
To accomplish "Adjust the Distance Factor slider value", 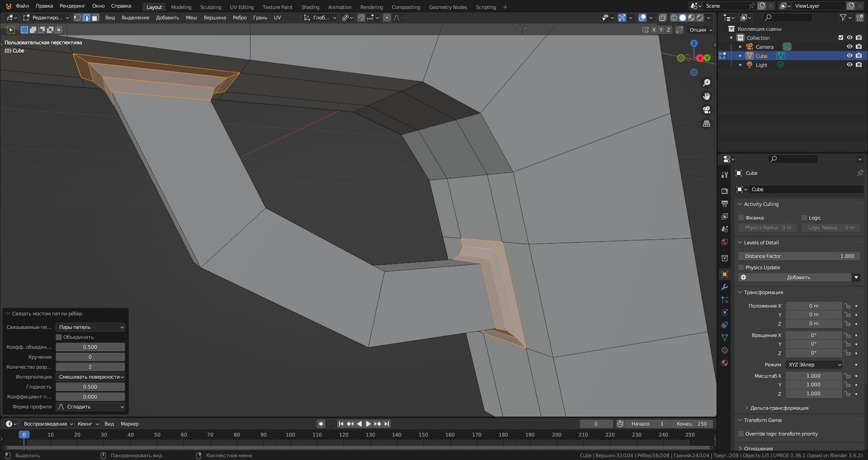I will [798, 256].
